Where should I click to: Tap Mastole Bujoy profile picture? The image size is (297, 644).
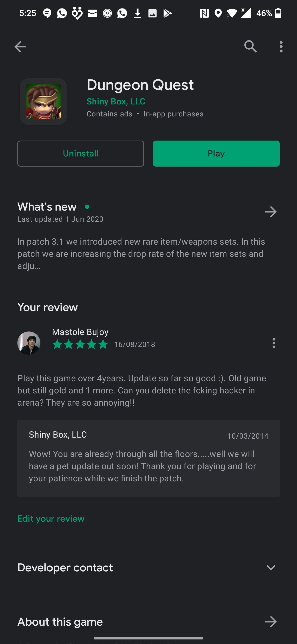(29, 343)
